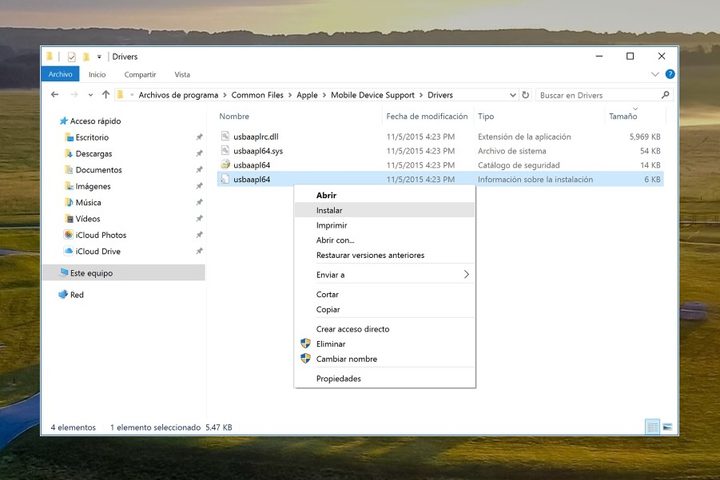
Task: Refresh the Drivers folder
Action: click(x=525, y=95)
